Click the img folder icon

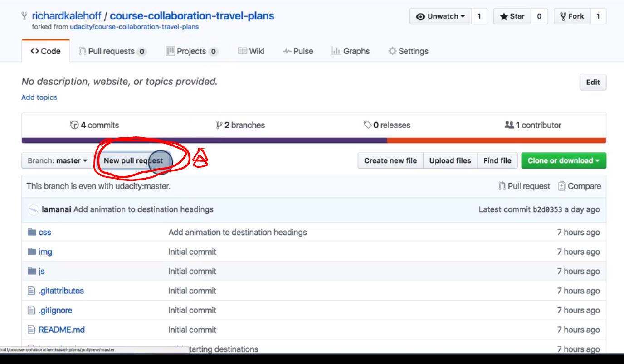(x=32, y=252)
